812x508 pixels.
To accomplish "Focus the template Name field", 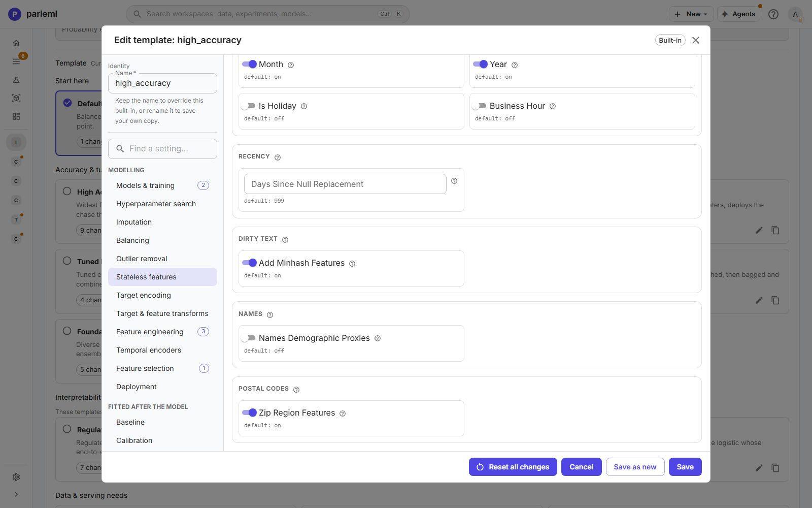I will click(x=162, y=83).
